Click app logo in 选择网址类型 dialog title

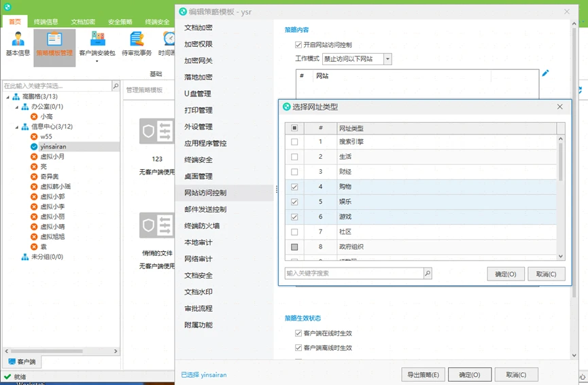click(286, 107)
